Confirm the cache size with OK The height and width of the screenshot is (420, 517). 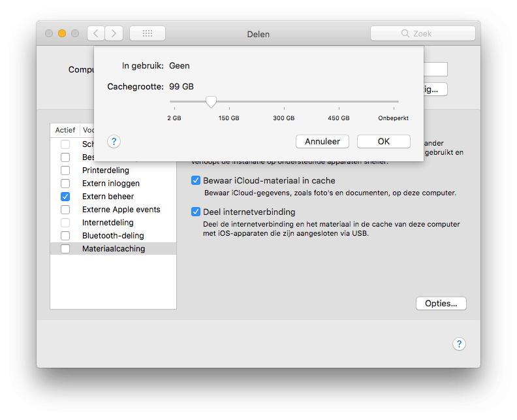coord(384,142)
